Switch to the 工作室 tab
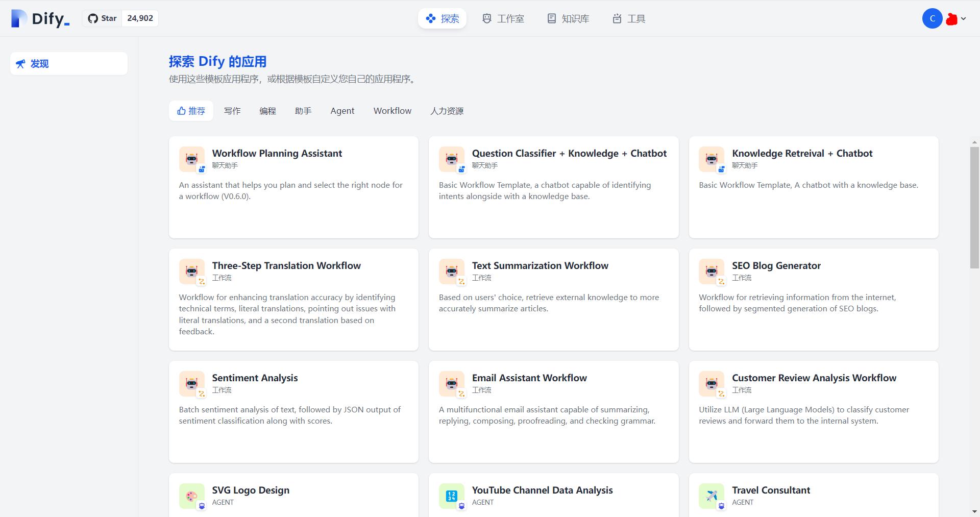This screenshot has width=980, height=517. pyautogui.click(x=503, y=18)
